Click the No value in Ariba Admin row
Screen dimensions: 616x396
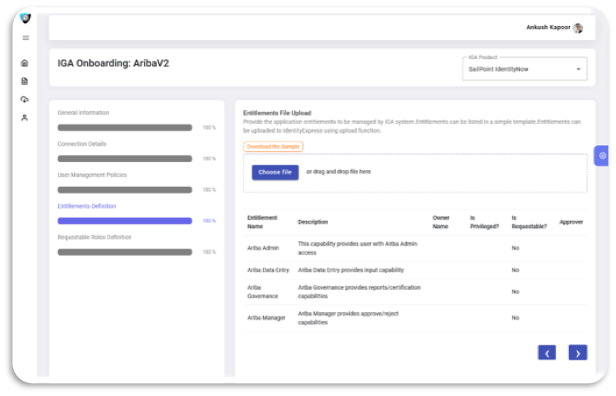[x=515, y=248]
